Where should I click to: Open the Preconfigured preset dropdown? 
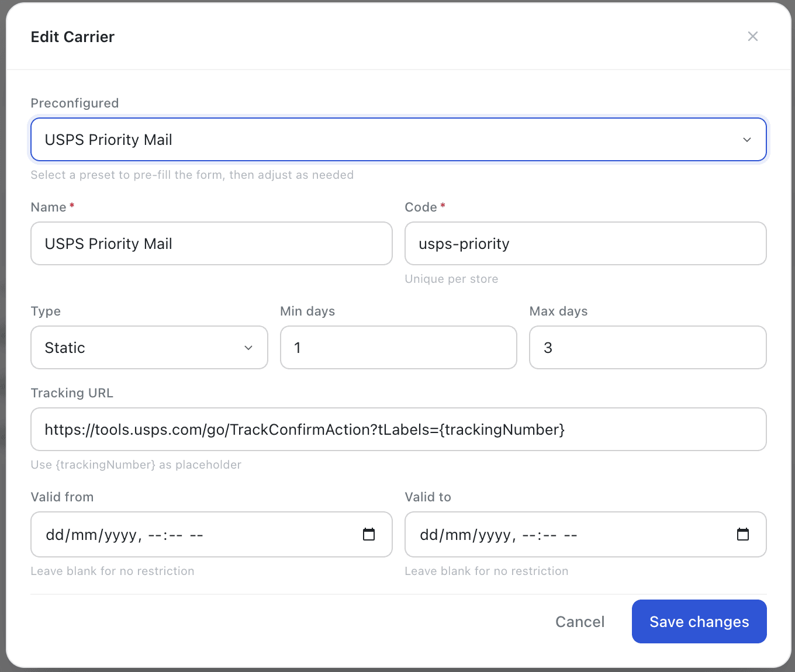399,140
